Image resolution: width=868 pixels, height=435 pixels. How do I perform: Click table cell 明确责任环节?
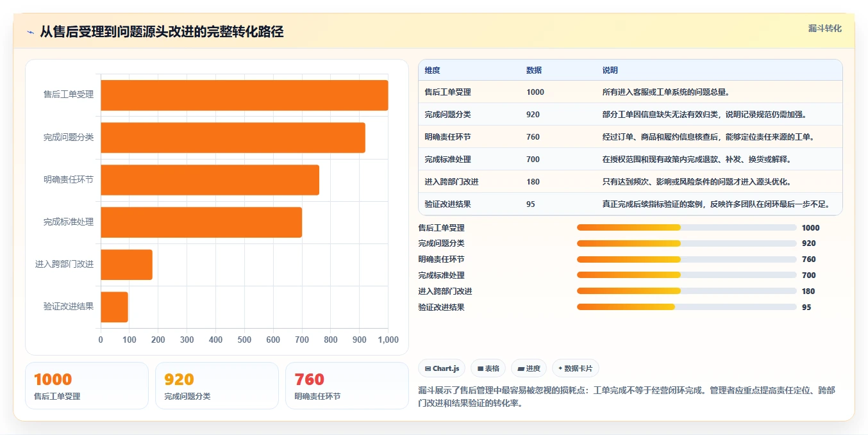(447, 137)
